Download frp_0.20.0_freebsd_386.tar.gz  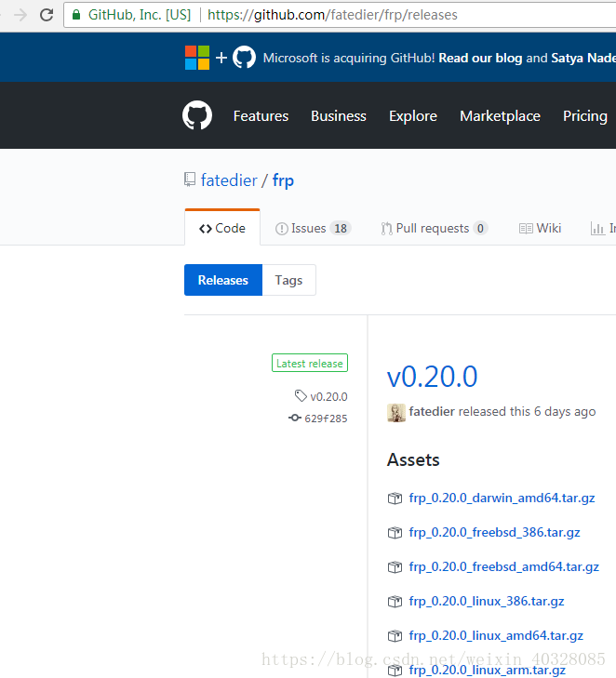pos(494,532)
